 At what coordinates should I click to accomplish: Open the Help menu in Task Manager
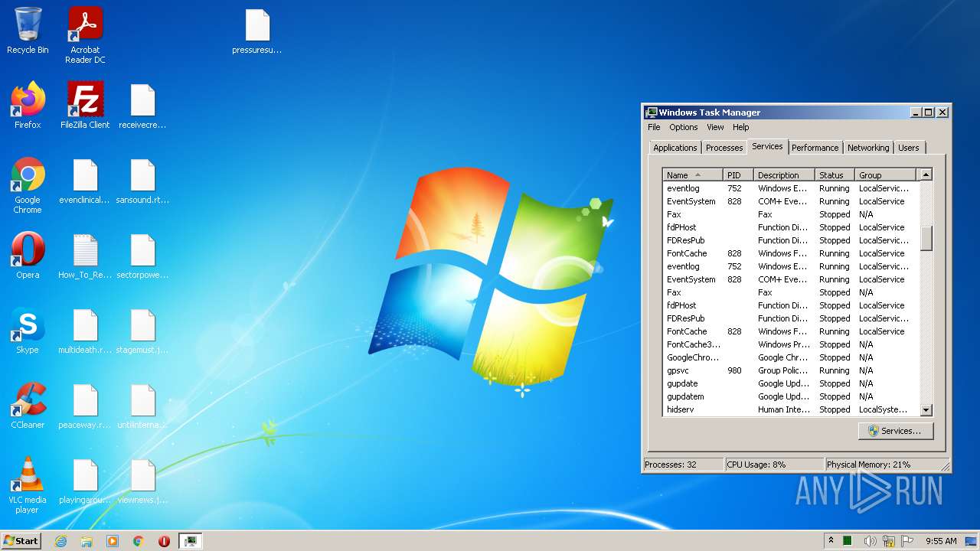click(x=740, y=127)
